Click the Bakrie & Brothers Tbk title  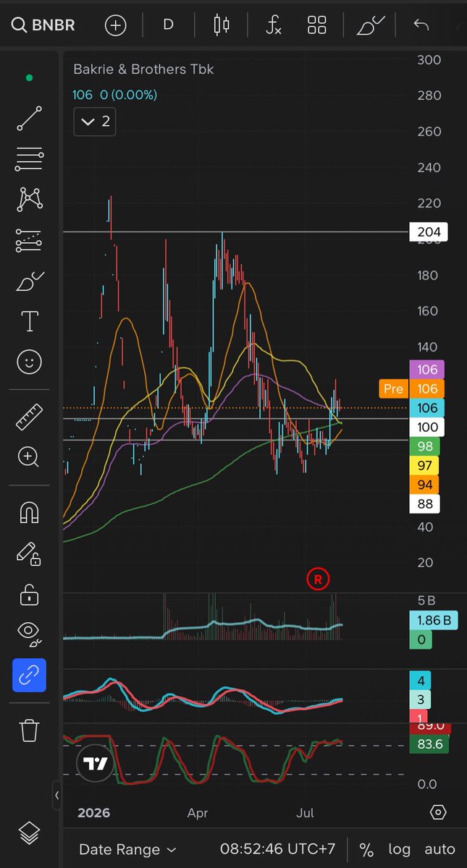143,69
